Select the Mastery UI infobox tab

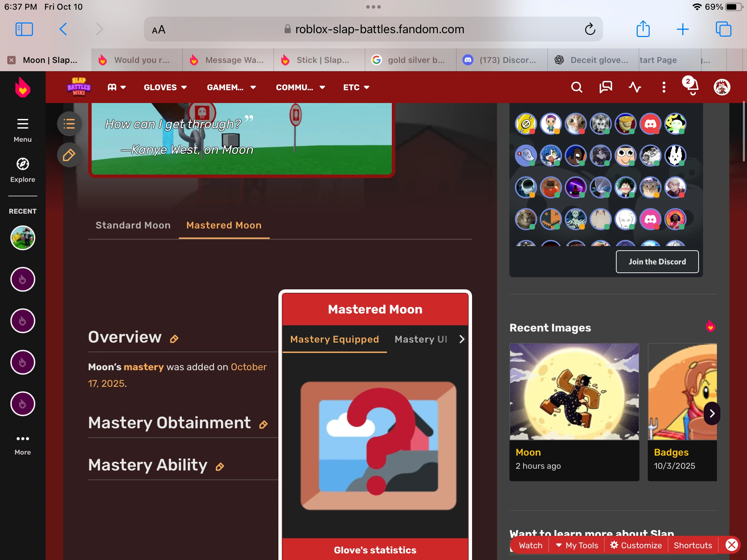tap(421, 339)
